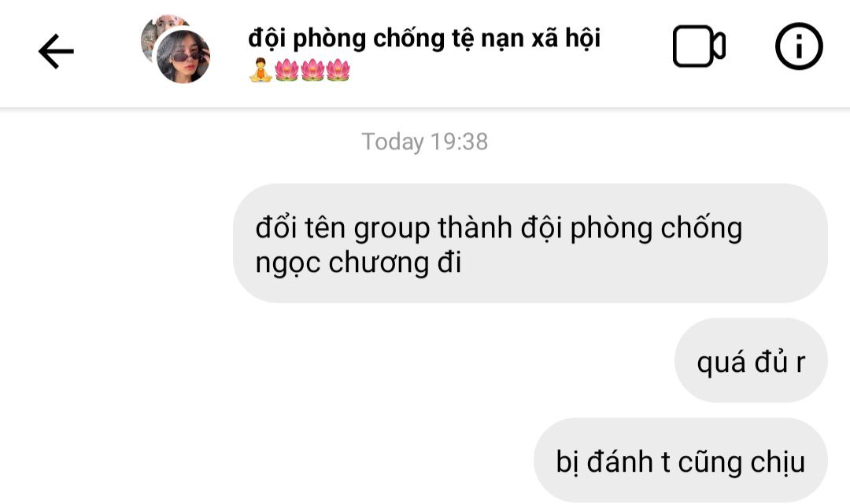This screenshot has width=850, height=504.
Task: Tap the middle lotus emoji in header
Action: [x=312, y=71]
